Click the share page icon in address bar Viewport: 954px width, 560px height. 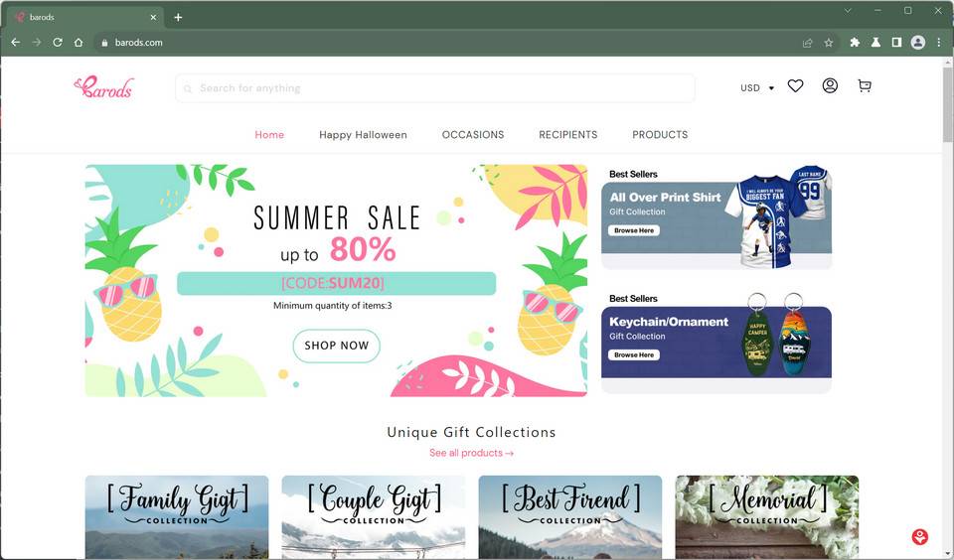tap(807, 43)
